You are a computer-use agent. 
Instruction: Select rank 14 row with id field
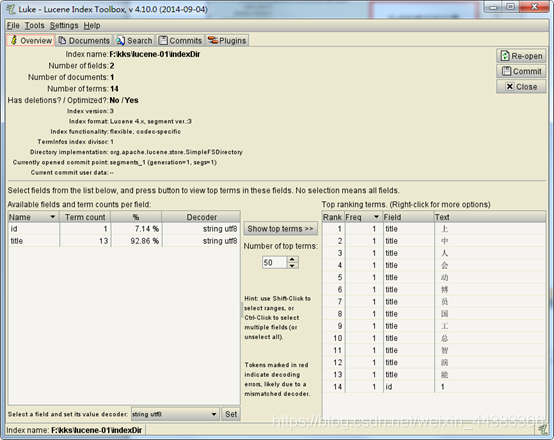[434, 387]
